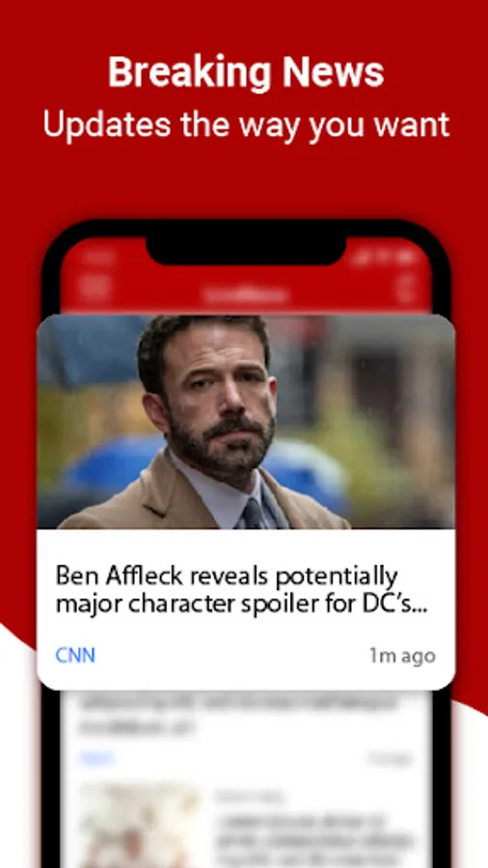
Task: Tap the blurred status bar clock
Action: pos(98,257)
